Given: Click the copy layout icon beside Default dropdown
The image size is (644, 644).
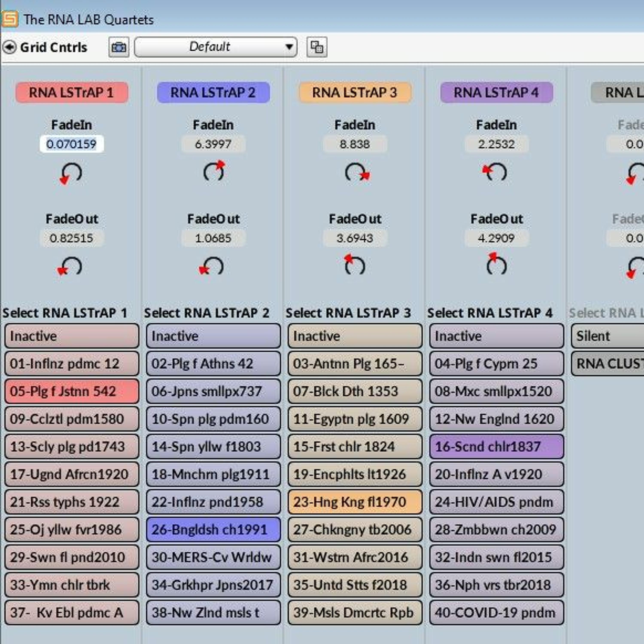Looking at the screenshot, I should pyautogui.click(x=317, y=47).
